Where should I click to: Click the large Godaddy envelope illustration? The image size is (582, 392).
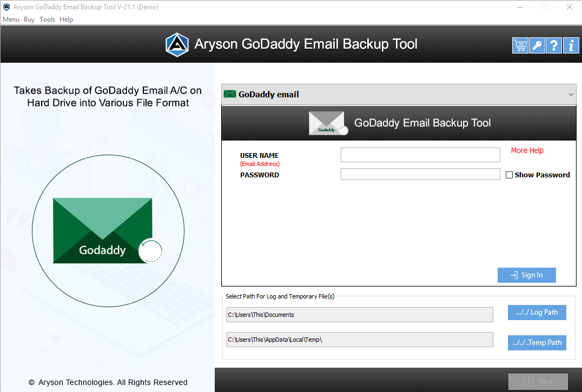tap(108, 231)
